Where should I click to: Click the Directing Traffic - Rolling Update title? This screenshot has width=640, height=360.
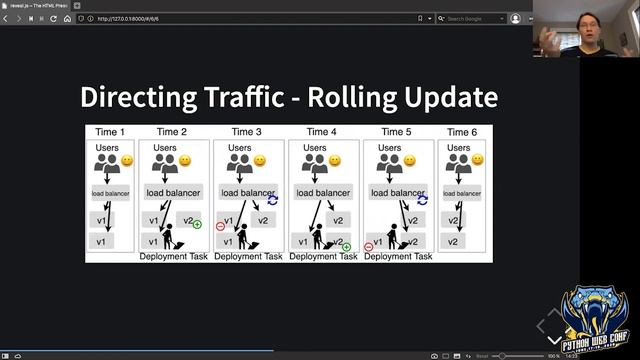pos(289,97)
